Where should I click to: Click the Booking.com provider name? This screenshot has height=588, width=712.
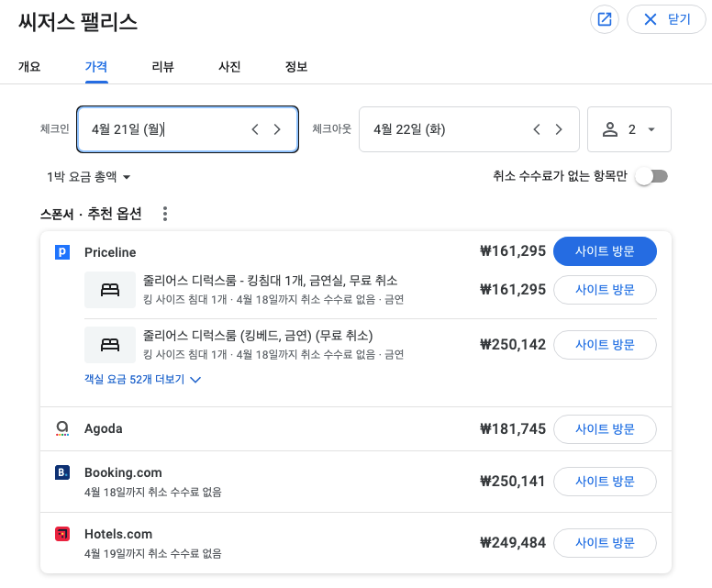pos(123,472)
